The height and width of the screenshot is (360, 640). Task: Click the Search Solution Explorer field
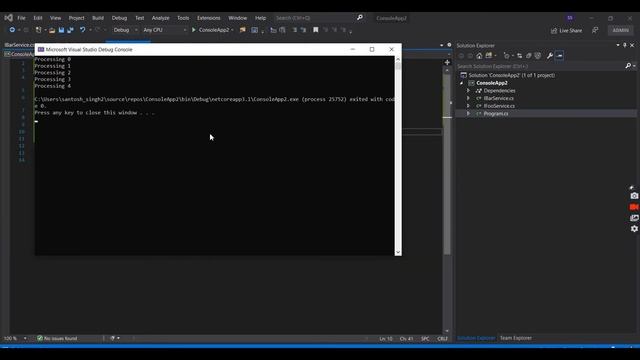click(x=540, y=66)
